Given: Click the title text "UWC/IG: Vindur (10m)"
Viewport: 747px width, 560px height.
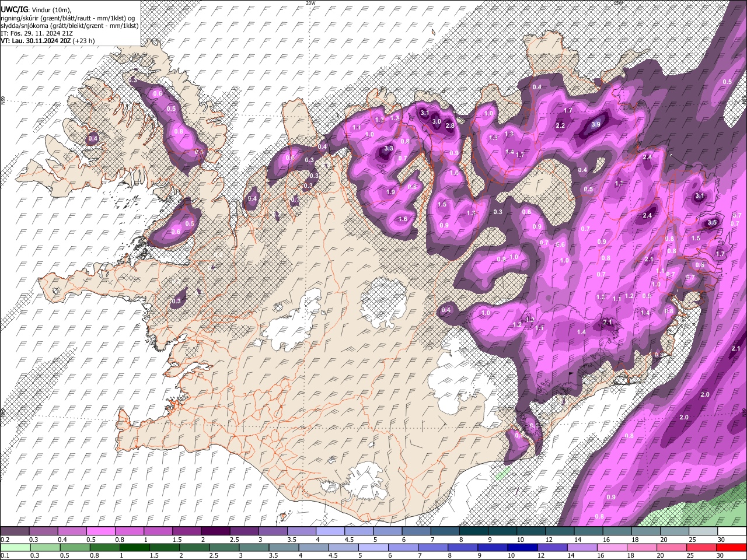Looking at the screenshot, I should (36, 9).
